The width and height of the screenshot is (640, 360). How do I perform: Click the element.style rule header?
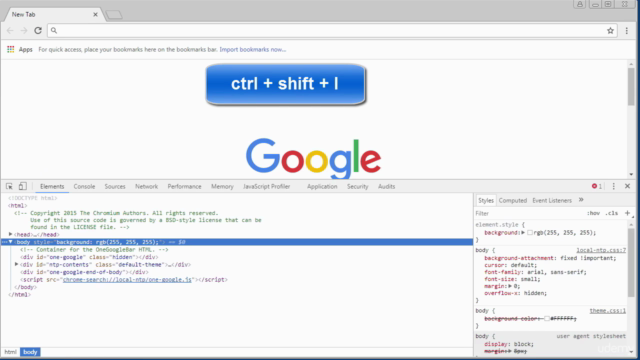[500, 224]
